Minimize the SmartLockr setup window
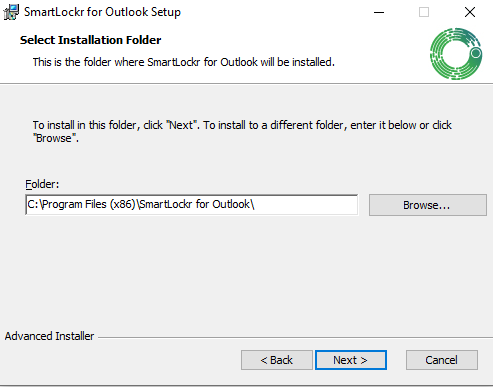This screenshot has width=493, height=387. [379, 12]
